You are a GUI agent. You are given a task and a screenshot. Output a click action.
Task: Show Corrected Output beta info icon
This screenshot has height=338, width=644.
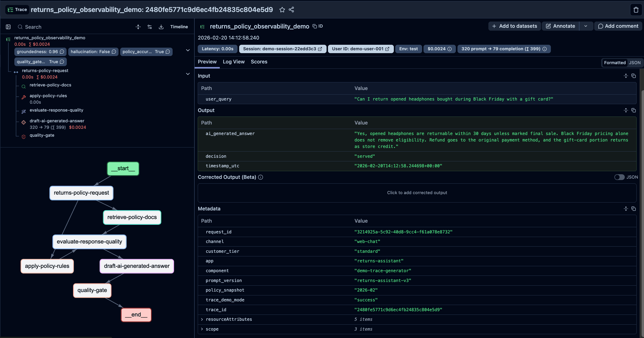coord(260,177)
